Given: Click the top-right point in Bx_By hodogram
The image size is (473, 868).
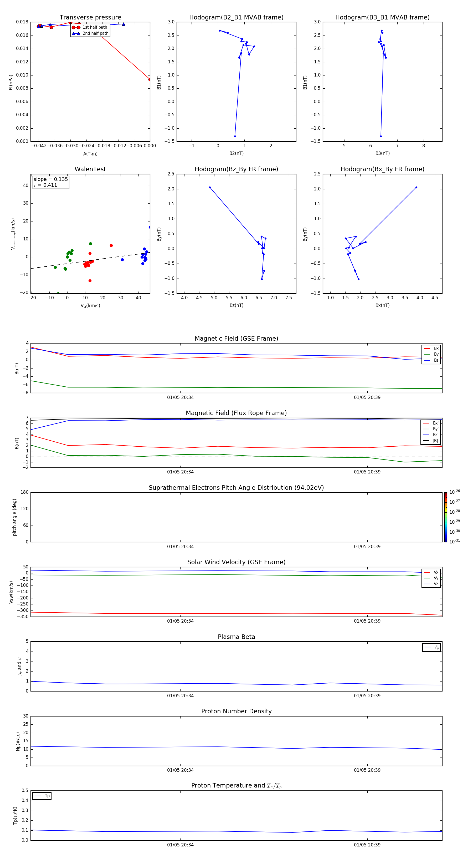Looking at the screenshot, I should pos(416,187).
